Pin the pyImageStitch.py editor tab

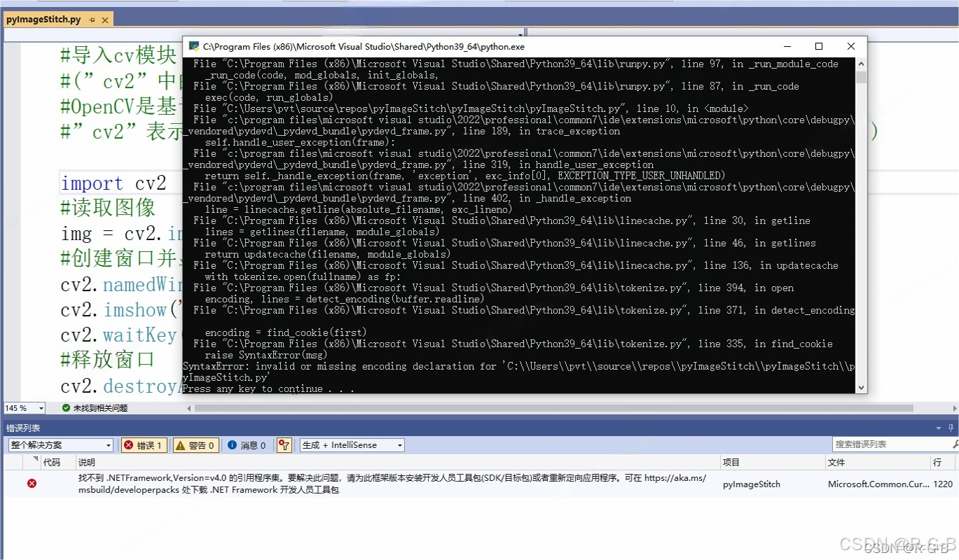click(x=92, y=20)
